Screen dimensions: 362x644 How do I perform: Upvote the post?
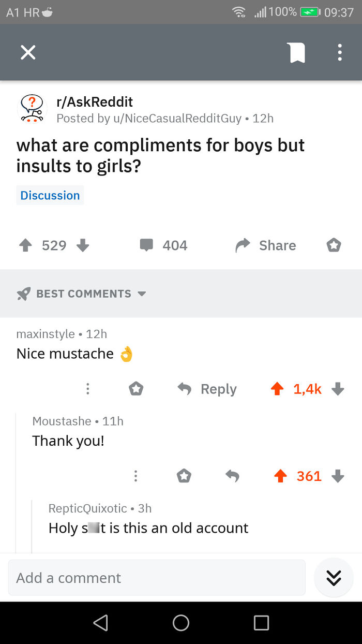pos(25,245)
